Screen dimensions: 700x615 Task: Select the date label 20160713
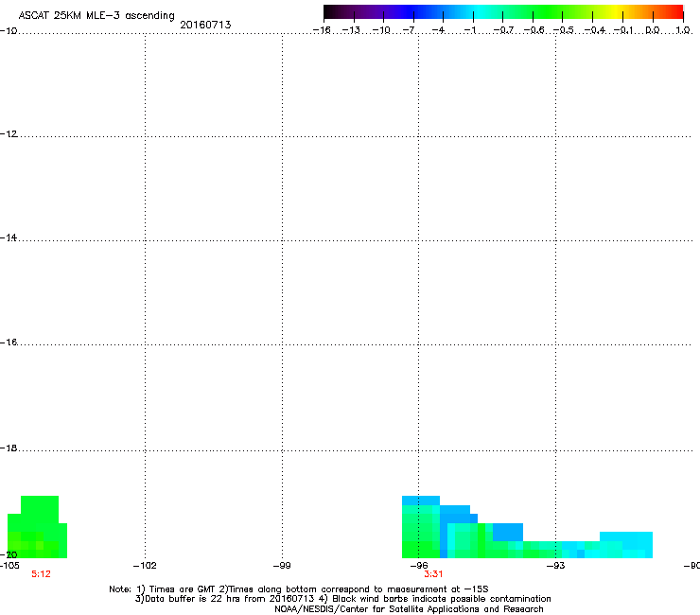[205, 25]
